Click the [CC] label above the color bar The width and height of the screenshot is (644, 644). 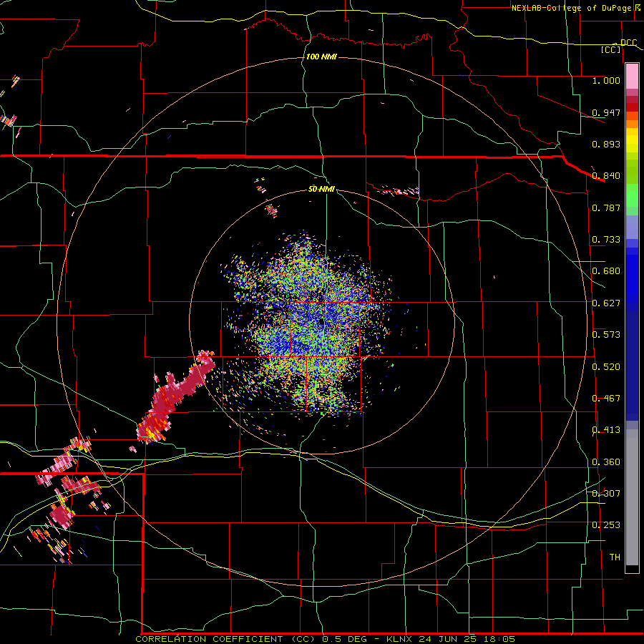tap(611, 49)
